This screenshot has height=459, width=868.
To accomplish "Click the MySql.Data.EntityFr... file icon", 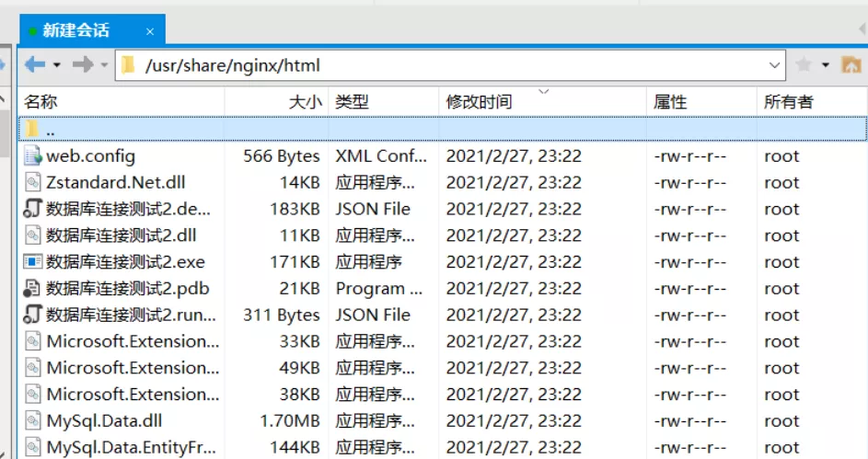I will [x=32, y=447].
